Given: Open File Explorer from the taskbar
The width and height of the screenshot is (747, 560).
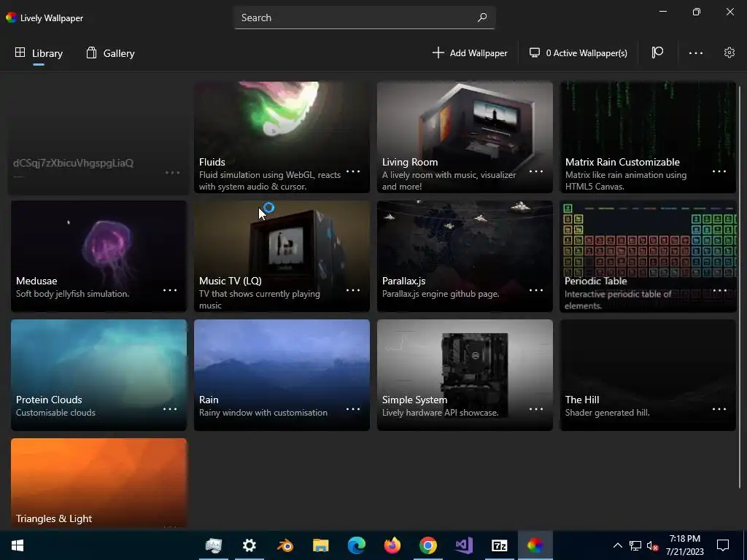Looking at the screenshot, I should (321, 545).
